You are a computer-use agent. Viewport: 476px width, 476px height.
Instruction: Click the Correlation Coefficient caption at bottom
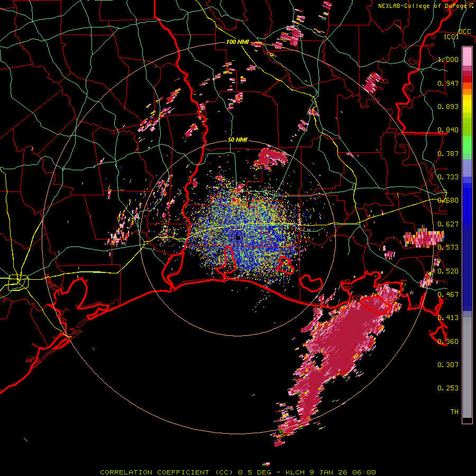(238, 472)
